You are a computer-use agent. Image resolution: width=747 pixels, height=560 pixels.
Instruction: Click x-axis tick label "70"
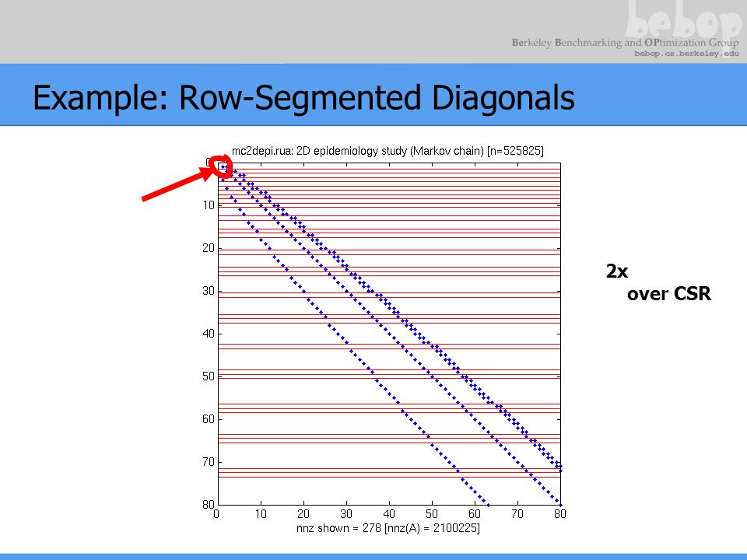point(517,514)
